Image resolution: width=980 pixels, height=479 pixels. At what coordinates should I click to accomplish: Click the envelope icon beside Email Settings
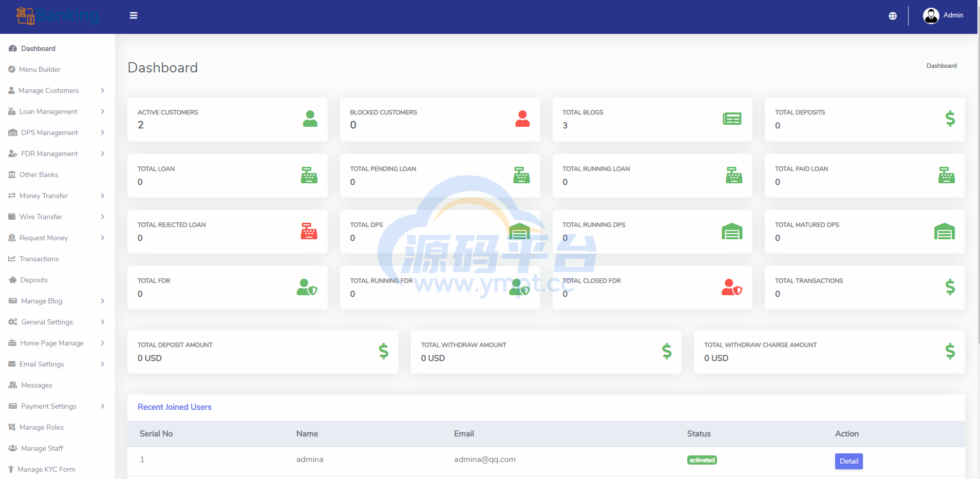[x=12, y=364]
